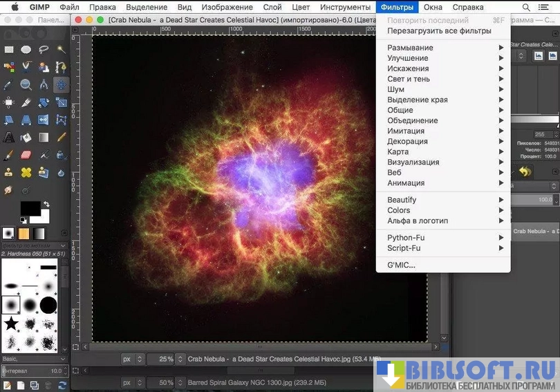This screenshot has width=560, height=392.
Task: Select the Rectangle Select tool
Action: 9,49
